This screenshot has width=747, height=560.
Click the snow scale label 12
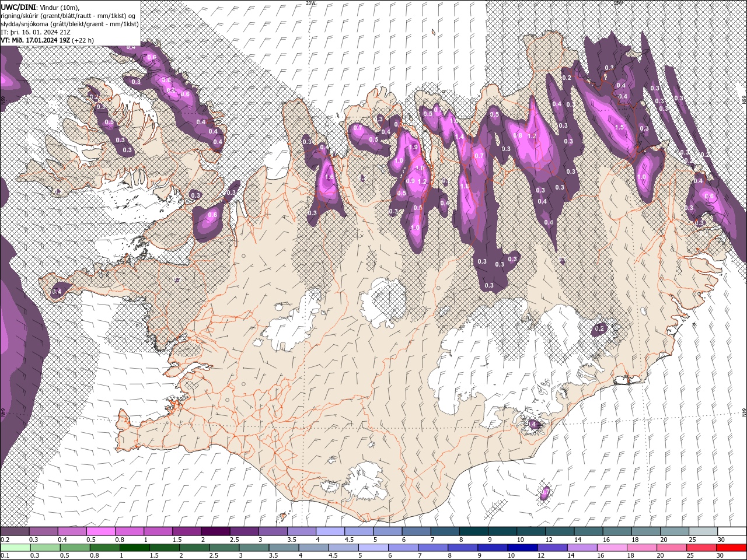coord(548,540)
